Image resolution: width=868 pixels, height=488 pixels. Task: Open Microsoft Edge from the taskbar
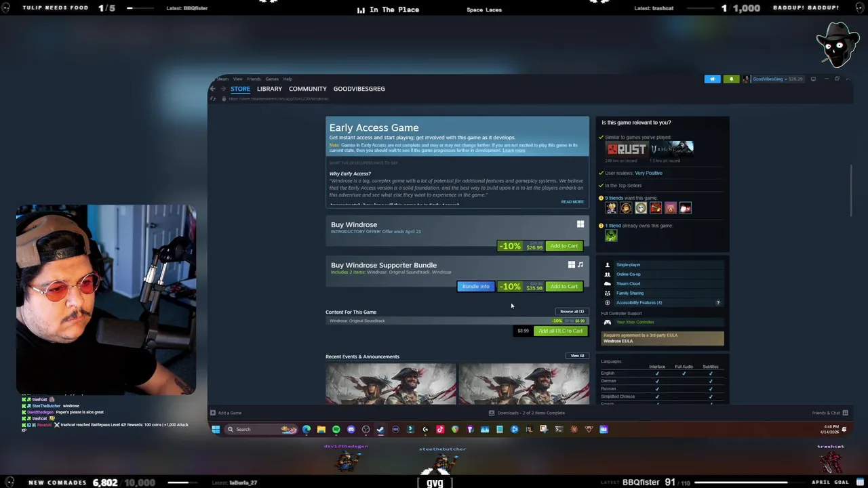(307, 429)
